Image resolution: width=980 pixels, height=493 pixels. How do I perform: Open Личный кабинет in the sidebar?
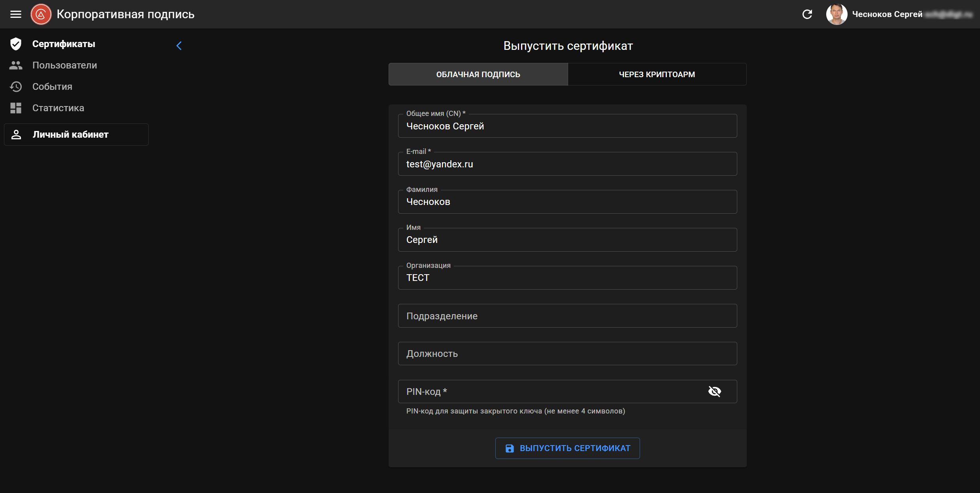pyautogui.click(x=76, y=135)
